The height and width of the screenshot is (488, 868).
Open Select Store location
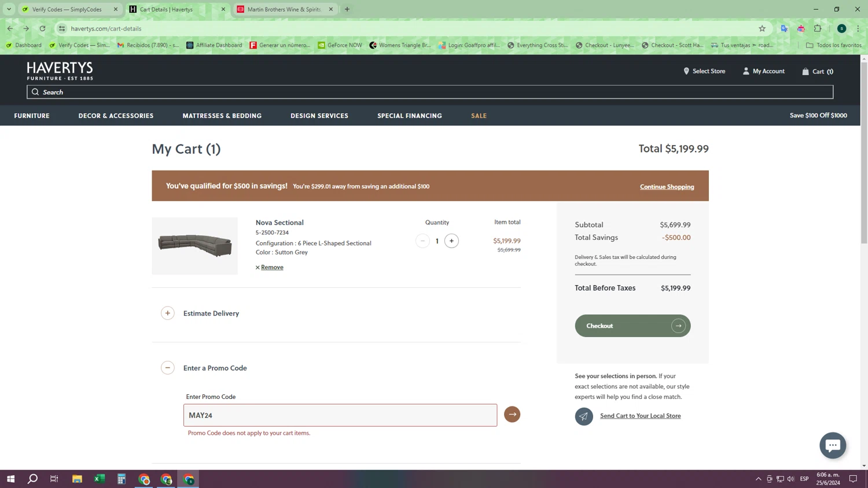coord(704,71)
